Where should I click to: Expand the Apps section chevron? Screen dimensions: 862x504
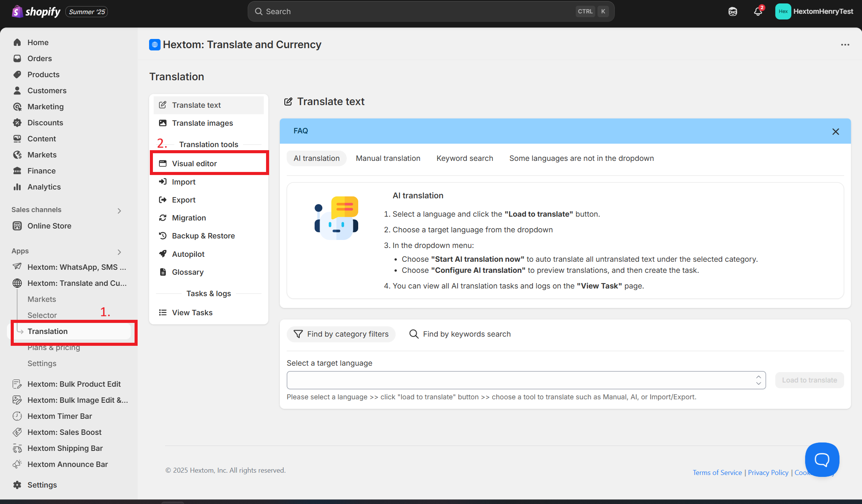119,252
